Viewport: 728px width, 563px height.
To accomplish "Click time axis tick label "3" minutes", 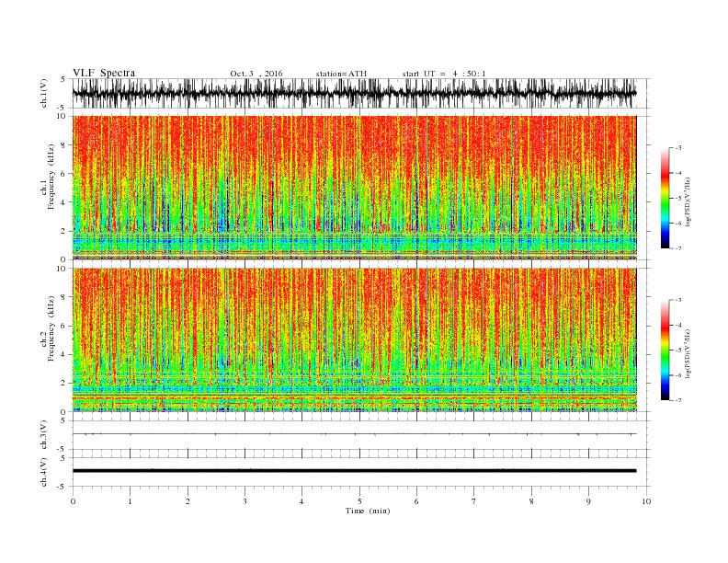I will click(x=245, y=501).
